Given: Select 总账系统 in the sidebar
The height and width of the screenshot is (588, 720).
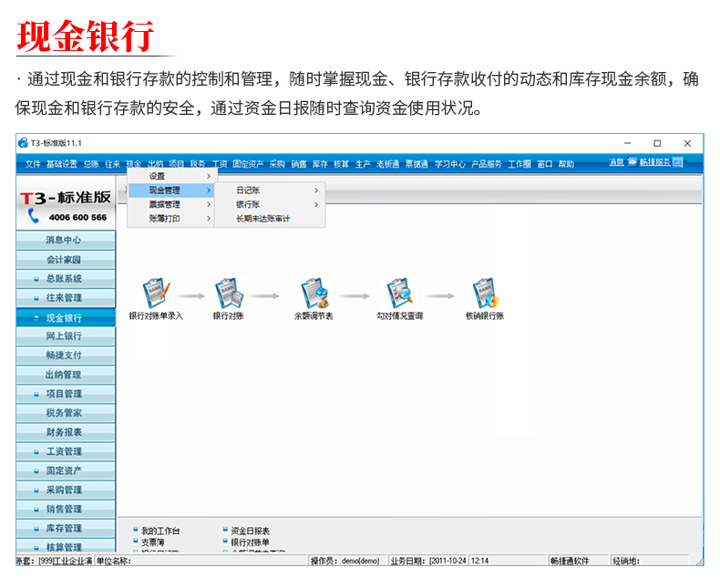Looking at the screenshot, I should click(64, 279).
